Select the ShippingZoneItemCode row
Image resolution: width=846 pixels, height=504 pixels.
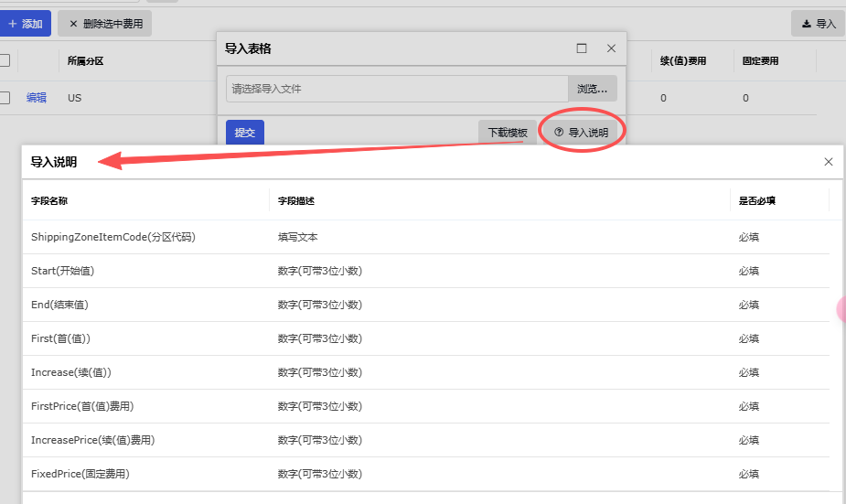pyautogui.click(x=113, y=237)
